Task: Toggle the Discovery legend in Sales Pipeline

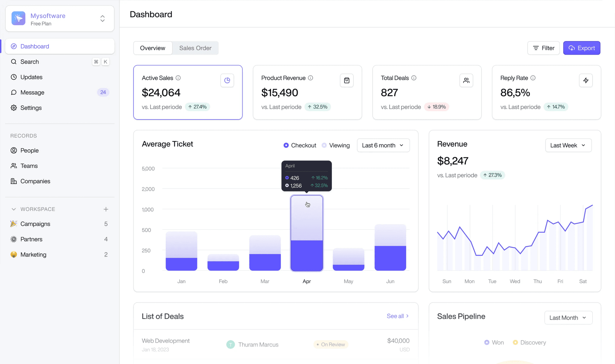Action: click(529, 342)
